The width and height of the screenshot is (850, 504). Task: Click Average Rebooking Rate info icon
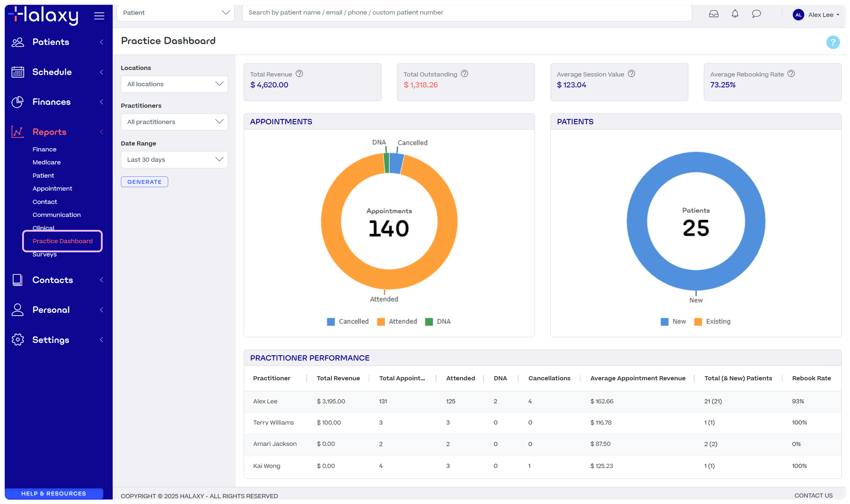tap(791, 74)
